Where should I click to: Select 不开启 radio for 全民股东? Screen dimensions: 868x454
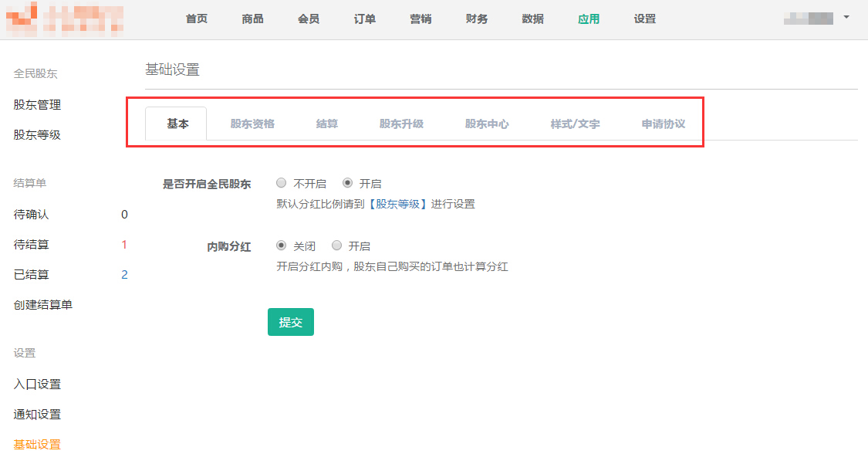282,184
